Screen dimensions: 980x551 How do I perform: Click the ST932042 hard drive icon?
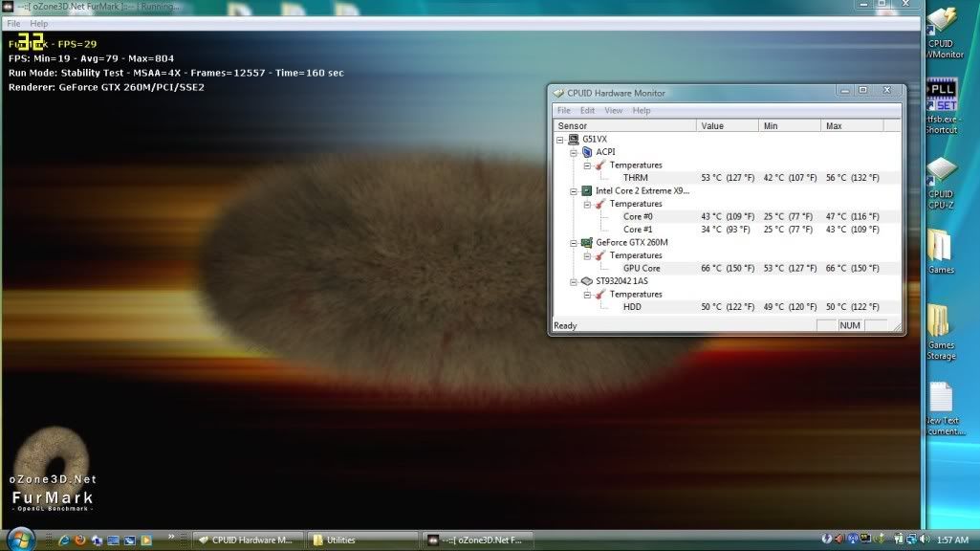tap(587, 281)
